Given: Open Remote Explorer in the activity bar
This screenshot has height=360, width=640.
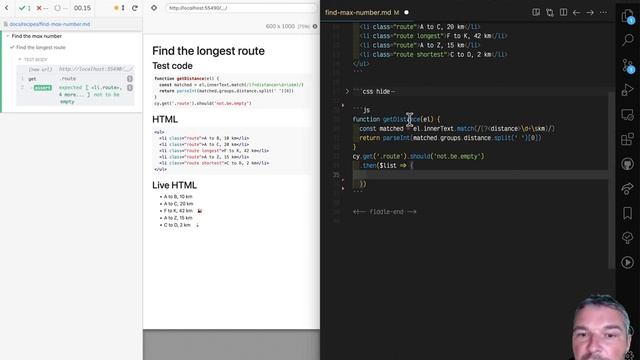Looking at the screenshot, I should tap(628, 115).
